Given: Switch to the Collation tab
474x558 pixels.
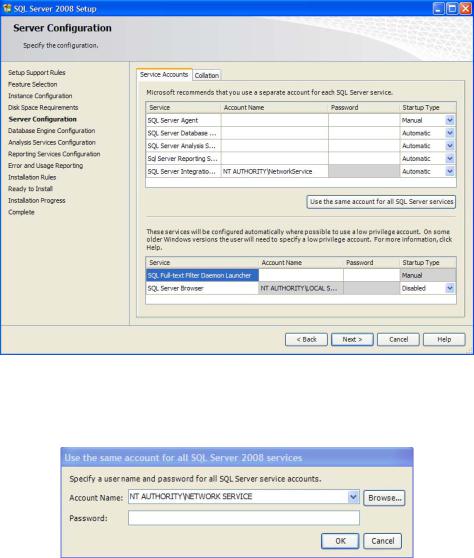Looking at the screenshot, I should (207, 75).
